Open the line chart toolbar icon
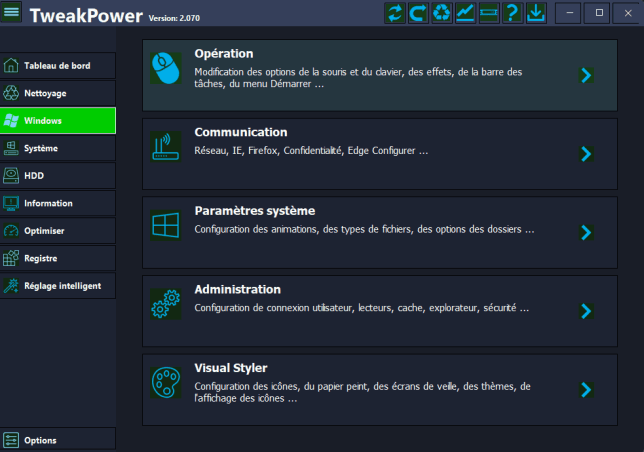 pos(465,14)
